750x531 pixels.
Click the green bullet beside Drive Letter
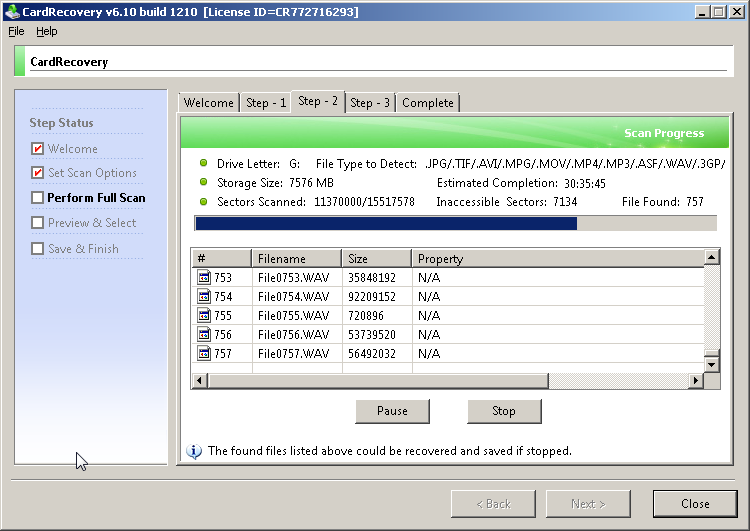(x=203, y=163)
